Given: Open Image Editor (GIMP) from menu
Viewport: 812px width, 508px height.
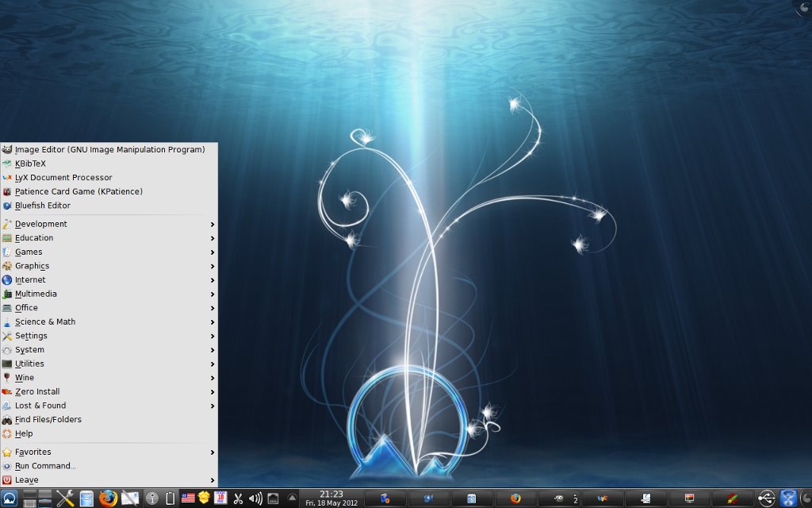Looking at the screenshot, I should [x=109, y=149].
